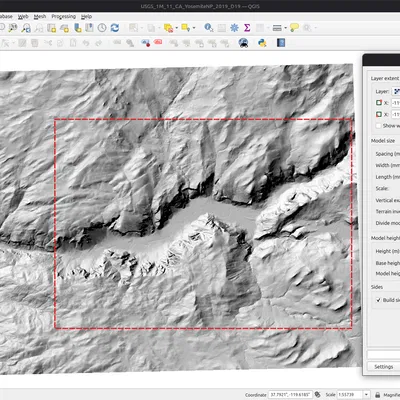Viewport: 400px width, 400px height.
Task: Click Zoom to Native Resolution icon
Action: pos(13,28)
